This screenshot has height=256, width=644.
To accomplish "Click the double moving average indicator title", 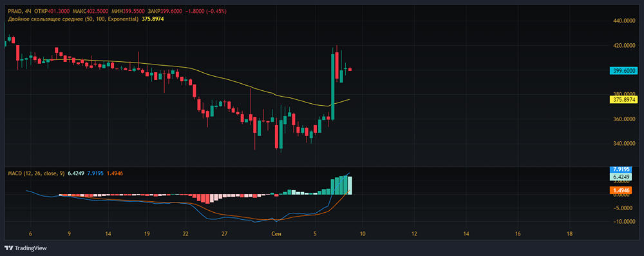I will pyautogui.click(x=73, y=19).
